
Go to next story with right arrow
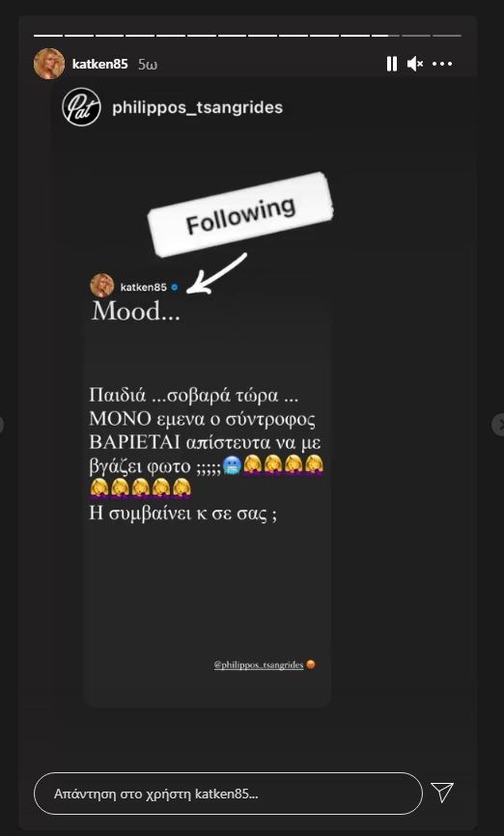(x=499, y=425)
